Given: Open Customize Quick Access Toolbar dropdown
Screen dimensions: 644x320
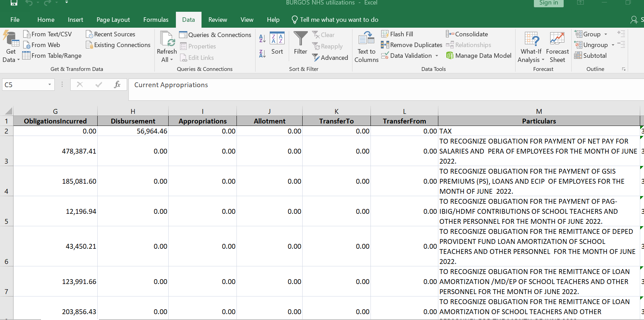Looking at the screenshot, I should click(x=66, y=2).
